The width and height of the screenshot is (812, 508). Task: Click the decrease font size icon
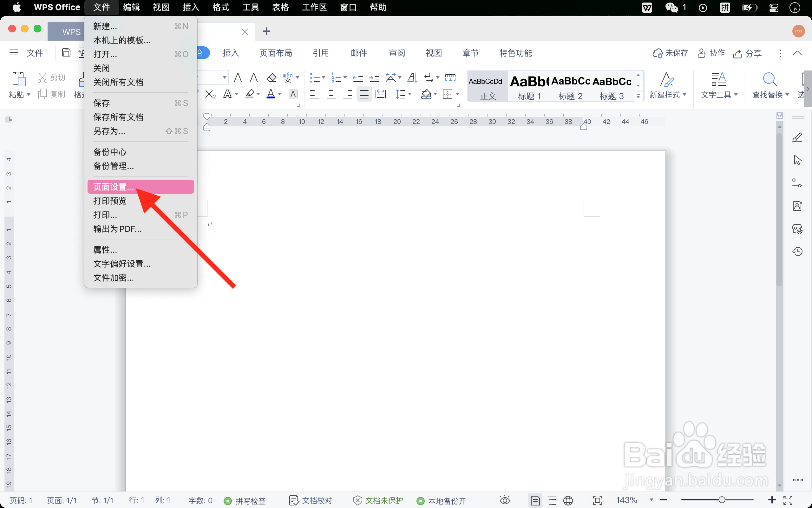pos(255,77)
